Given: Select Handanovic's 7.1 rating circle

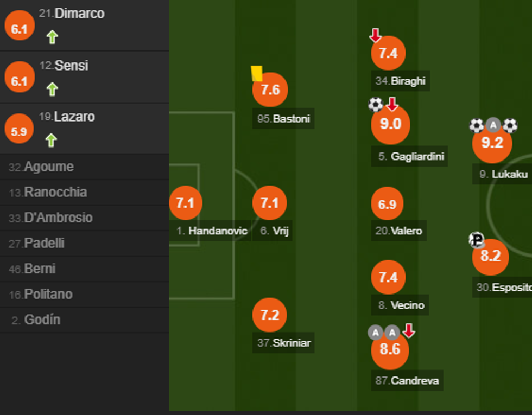Looking at the screenshot, I should point(186,203).
